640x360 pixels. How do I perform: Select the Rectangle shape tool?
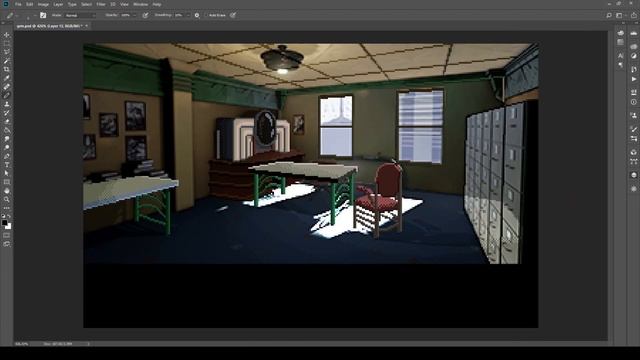[7, 182]
